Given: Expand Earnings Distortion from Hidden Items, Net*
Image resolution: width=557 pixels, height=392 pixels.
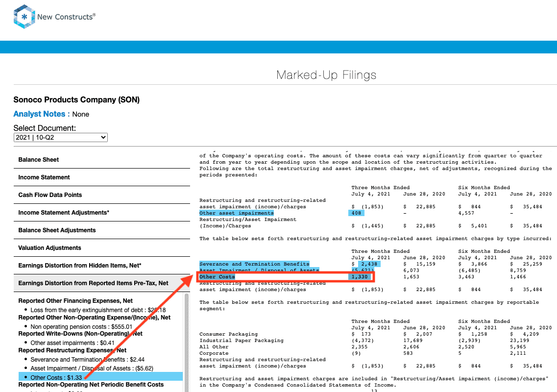Looking at the screenshot, I should [x=101, y=266].
